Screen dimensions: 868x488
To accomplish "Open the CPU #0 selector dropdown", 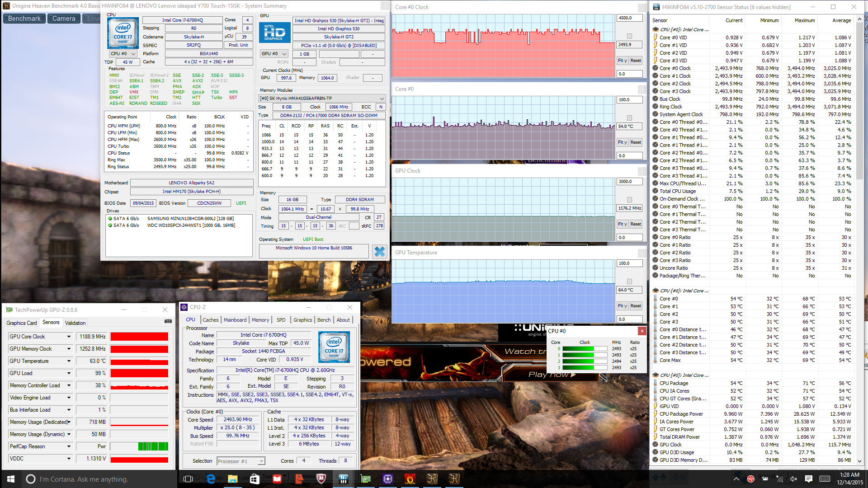I will point(123,54).
